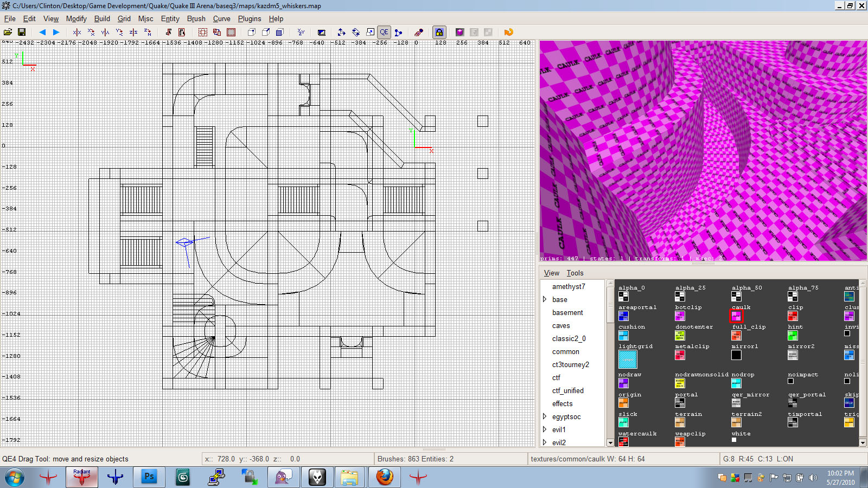This screenshot has height=488, width=868.
Task: Pick the mirror1 black texture
Action: tap(736, 355)
